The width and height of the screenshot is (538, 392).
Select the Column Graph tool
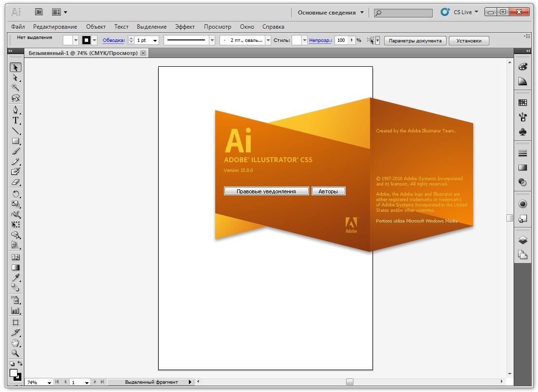coord(16,311)
